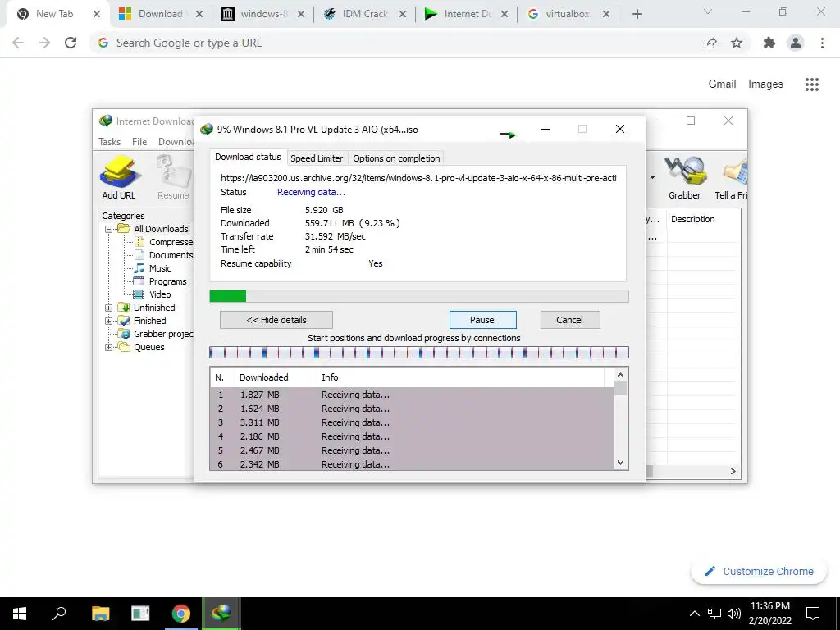840x630 pixels.
Task: Select the All Downloads folder icon
Action: (x=125, y=229)
